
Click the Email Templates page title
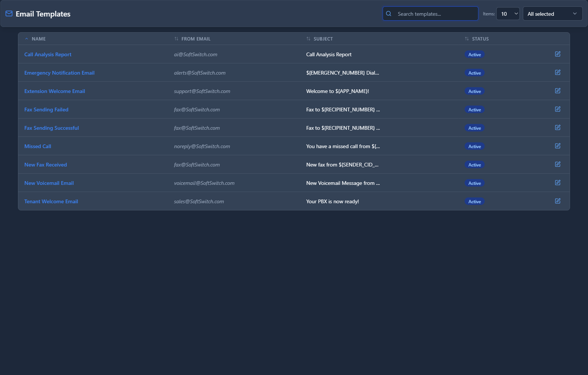[x=43, y=14]
